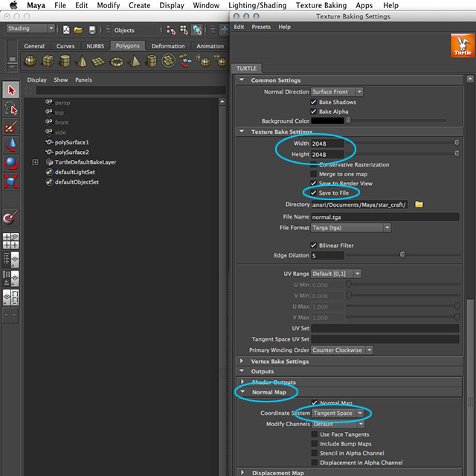476x476 pixels.
Task: Pick the Select tool arrow
Action: point(11,90)
